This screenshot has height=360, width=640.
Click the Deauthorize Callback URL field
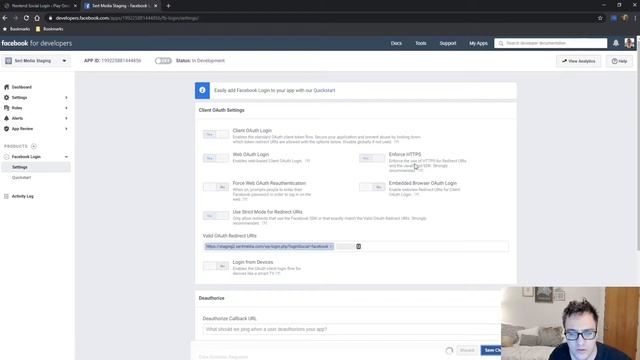click(352, 329)
